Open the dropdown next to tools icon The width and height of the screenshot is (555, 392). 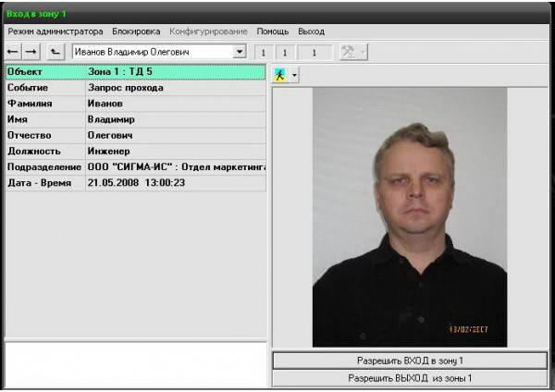[x=363, y=53]
